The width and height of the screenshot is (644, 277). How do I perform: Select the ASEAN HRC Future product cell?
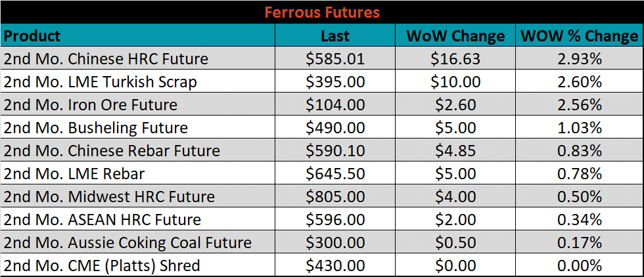tap(138, 219)
